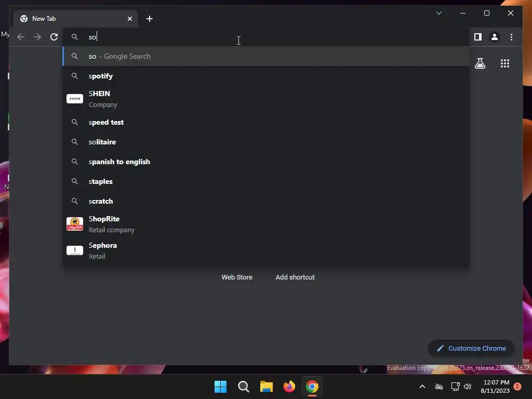Select the 'scratch' suggestion

[x=267, y=201]
